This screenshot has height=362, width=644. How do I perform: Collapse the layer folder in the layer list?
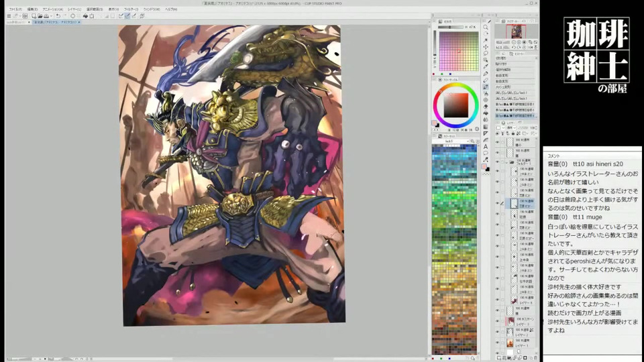(x=505, y=162)
